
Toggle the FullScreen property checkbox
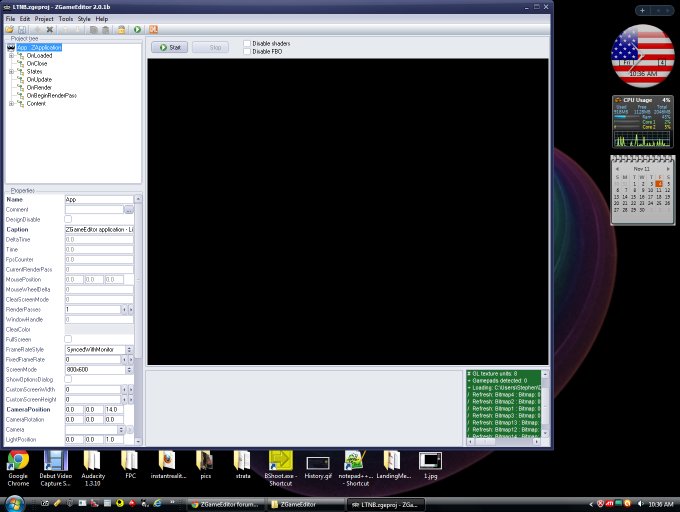click(x=68, y=339)
